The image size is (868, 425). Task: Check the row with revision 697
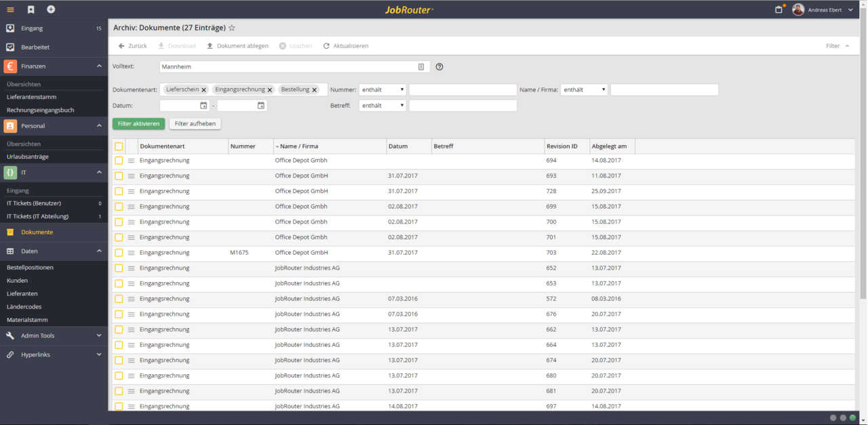click(119, 407)
